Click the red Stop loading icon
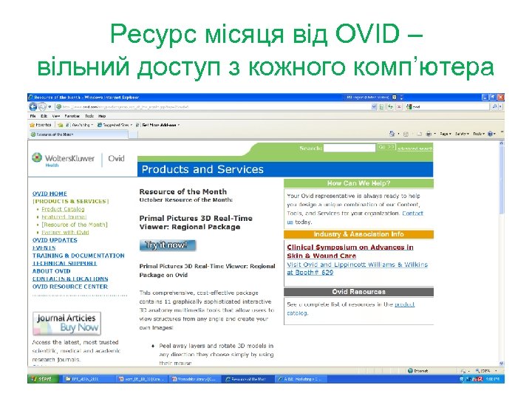The width and height of the screenshot is (532, 399). pos(399,107)
